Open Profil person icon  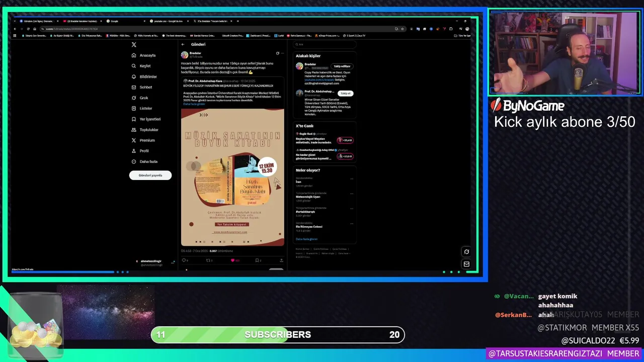134,151
